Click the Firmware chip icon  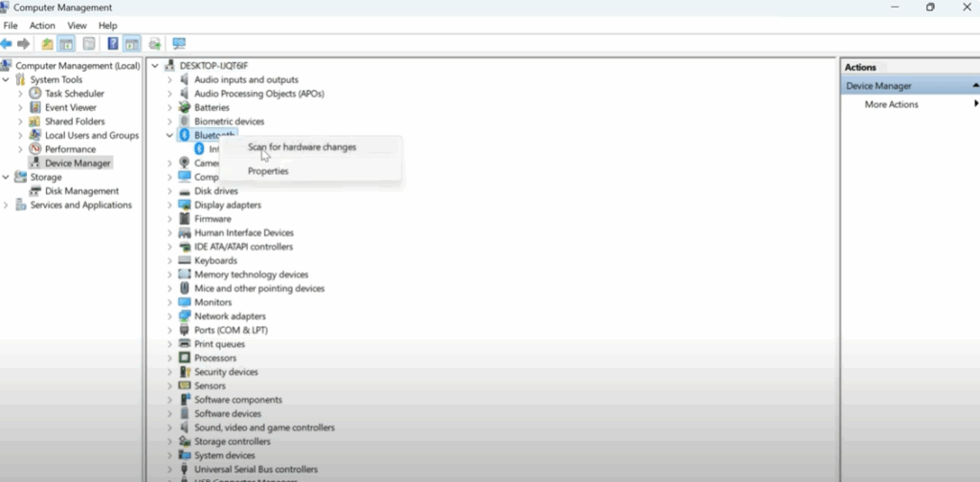coord(185,218)
